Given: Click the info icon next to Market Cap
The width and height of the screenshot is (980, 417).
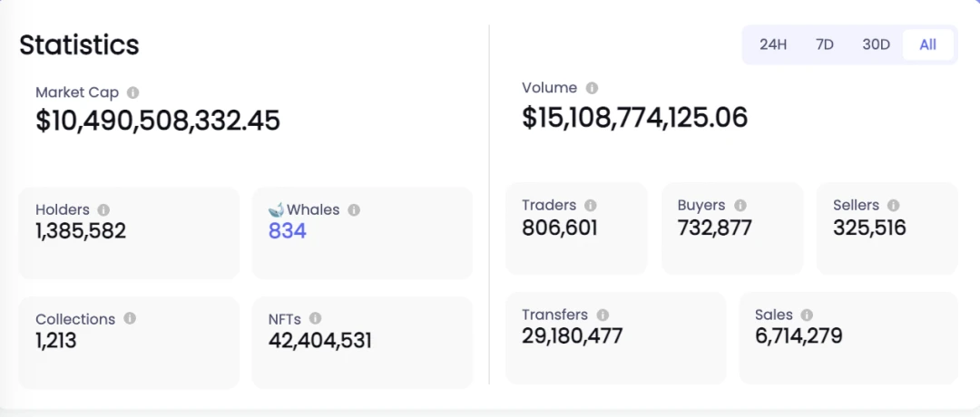Looking at the screenshot, I should pos(132,92).
